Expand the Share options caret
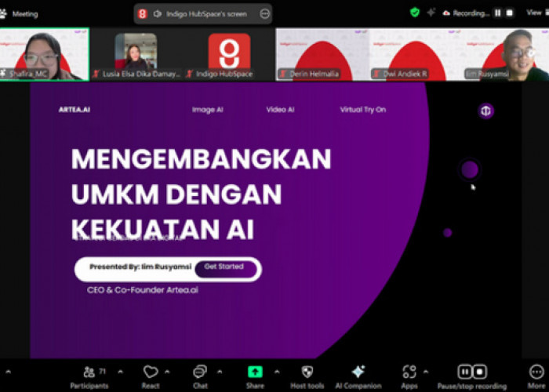 pyautogui.click(x=277, y=372)
